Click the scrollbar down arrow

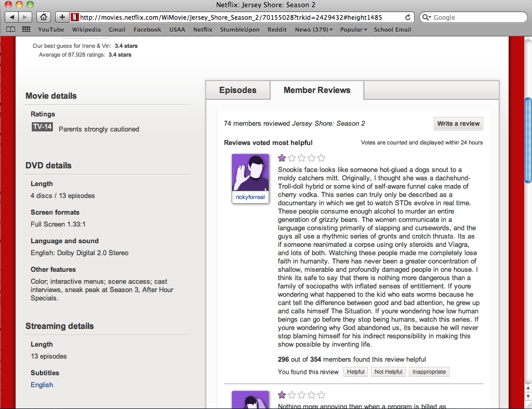528,396
